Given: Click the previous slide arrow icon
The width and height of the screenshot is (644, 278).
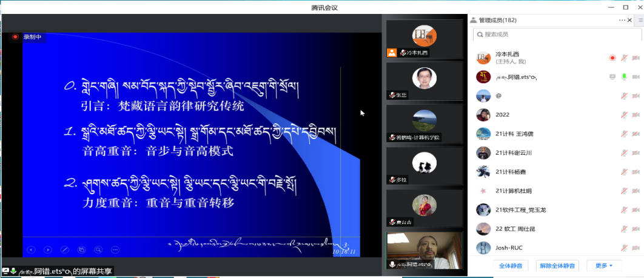Looking at the screenshot, I should click(31, 249).
